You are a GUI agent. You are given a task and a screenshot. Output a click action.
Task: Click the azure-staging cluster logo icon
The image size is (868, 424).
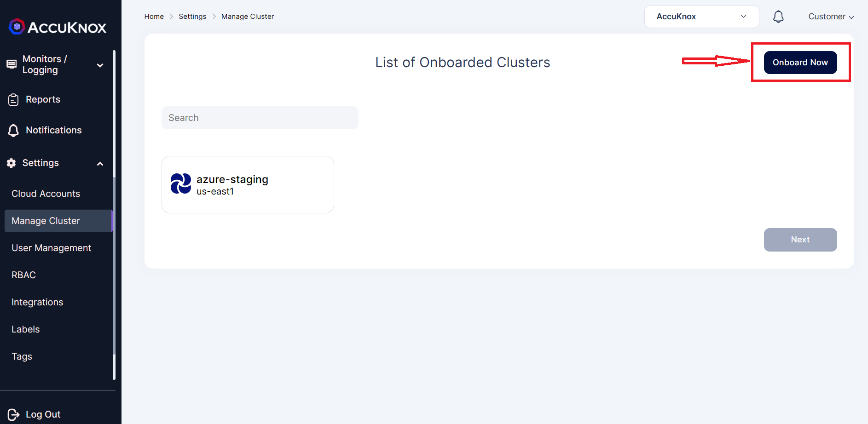coord(181,184)
